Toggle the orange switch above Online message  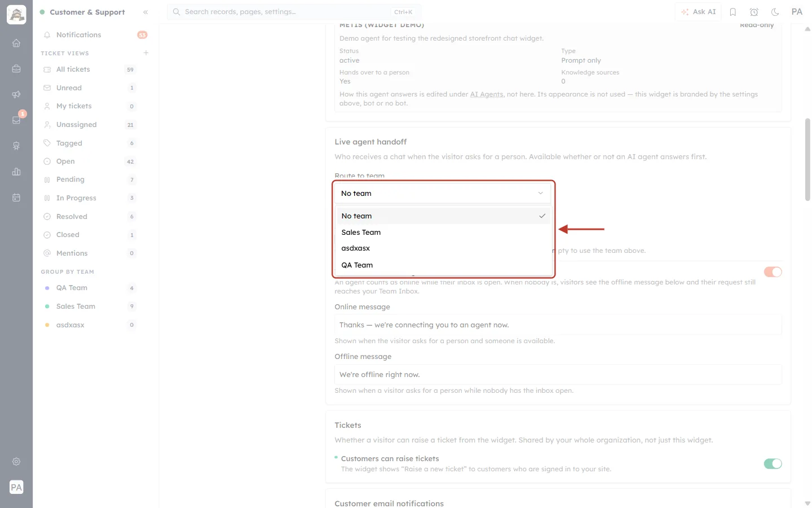pyautogui.click(x=773, y=272)
